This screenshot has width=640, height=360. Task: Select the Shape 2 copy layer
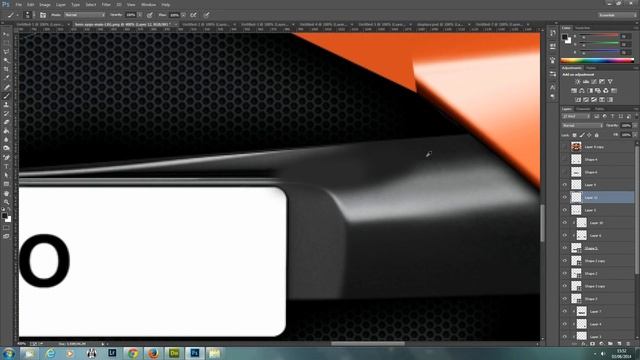(598, 261)
